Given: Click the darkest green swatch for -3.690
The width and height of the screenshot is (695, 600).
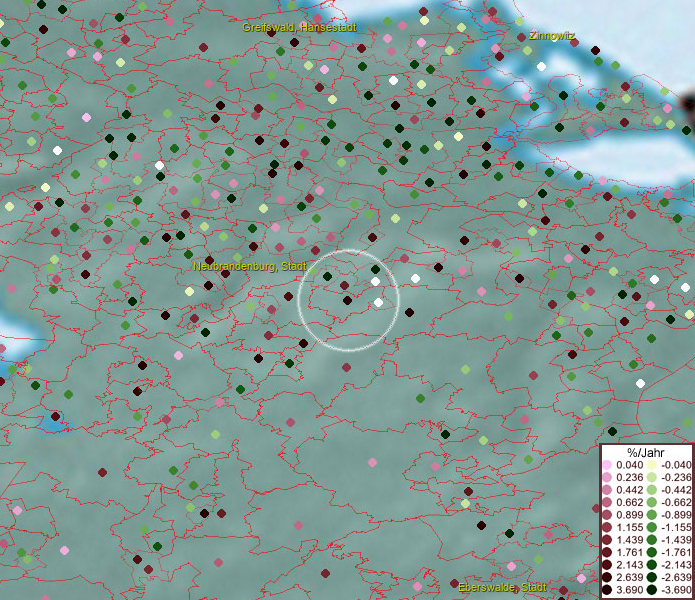Looking at the screenshot, I should pyautogui.click(x=652, y=590).
